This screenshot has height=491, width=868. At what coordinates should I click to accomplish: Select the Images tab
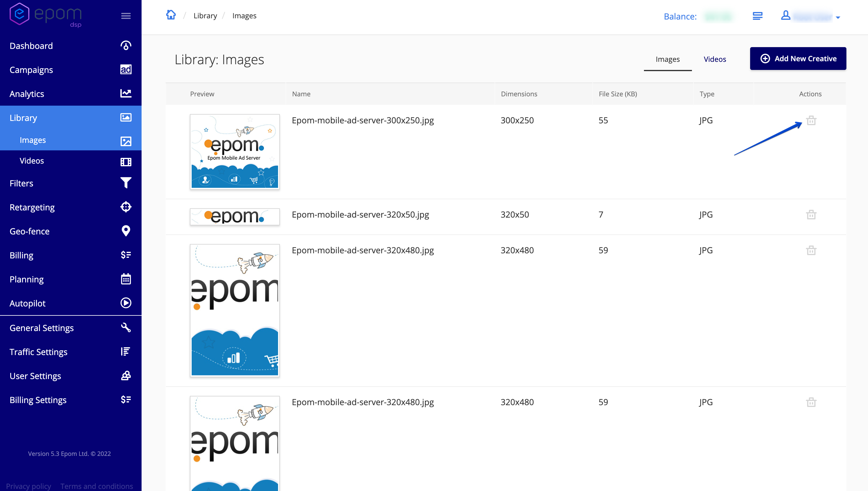[x=667, y=59]
